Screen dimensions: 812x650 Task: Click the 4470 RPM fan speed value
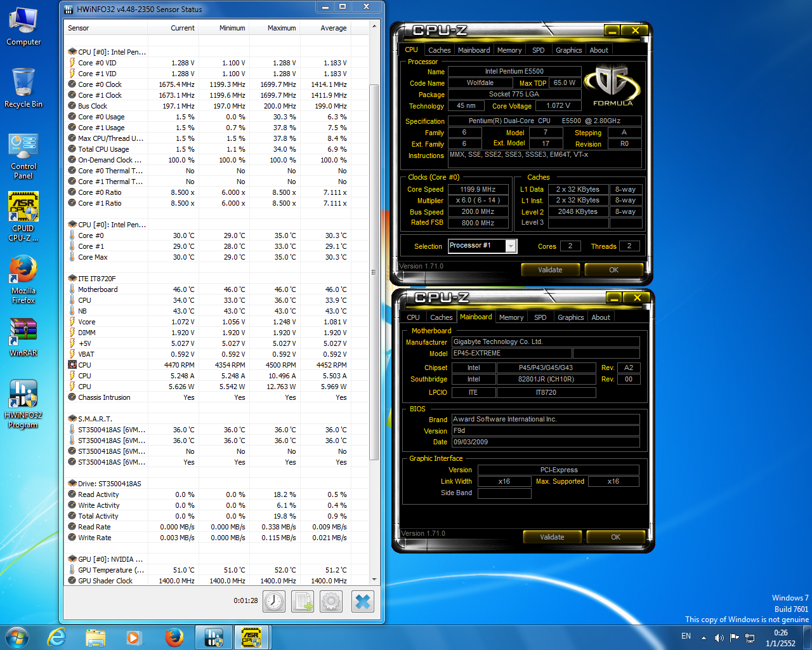[x=180, y=365]
